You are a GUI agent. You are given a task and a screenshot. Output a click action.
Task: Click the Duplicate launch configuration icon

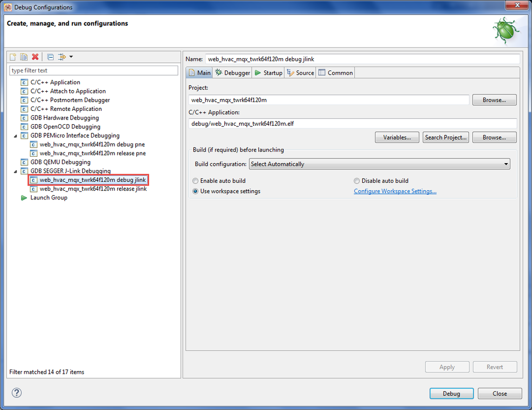click(x=24, y=57)
